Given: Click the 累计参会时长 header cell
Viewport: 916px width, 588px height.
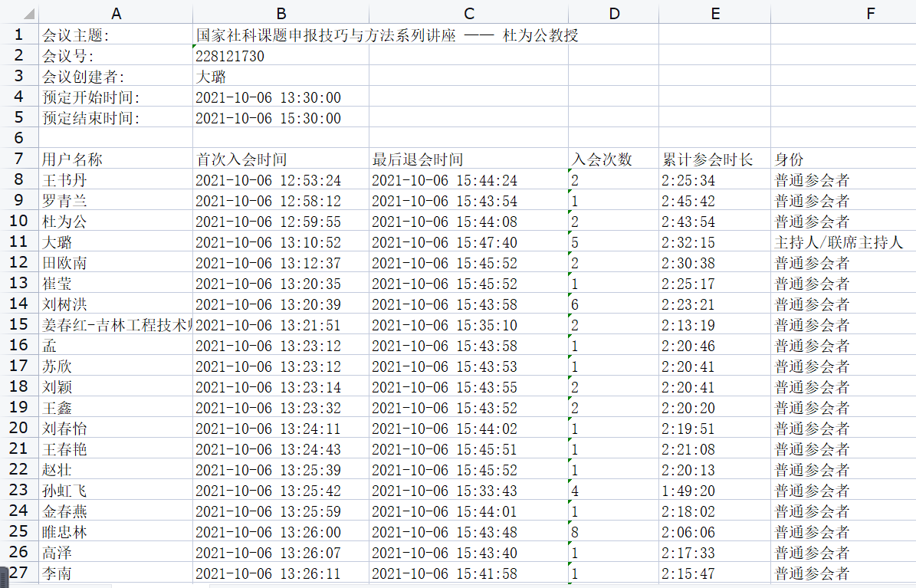Looking at the screenshot, I should (x=708, y=159).
